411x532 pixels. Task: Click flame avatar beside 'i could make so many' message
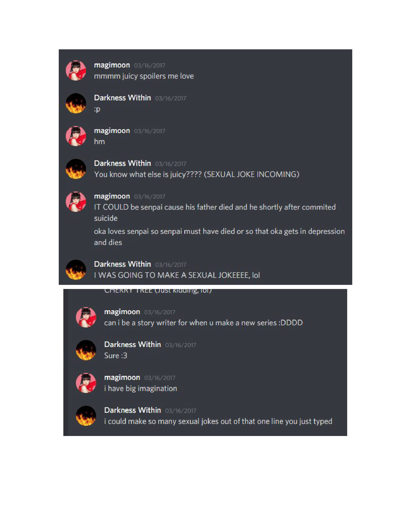point(86,415)
